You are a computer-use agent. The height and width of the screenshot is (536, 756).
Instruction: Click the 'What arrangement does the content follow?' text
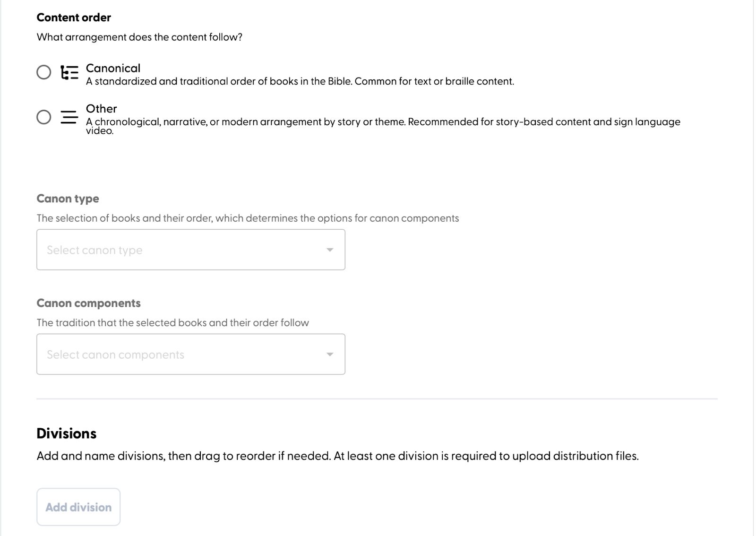pos(139,37)
